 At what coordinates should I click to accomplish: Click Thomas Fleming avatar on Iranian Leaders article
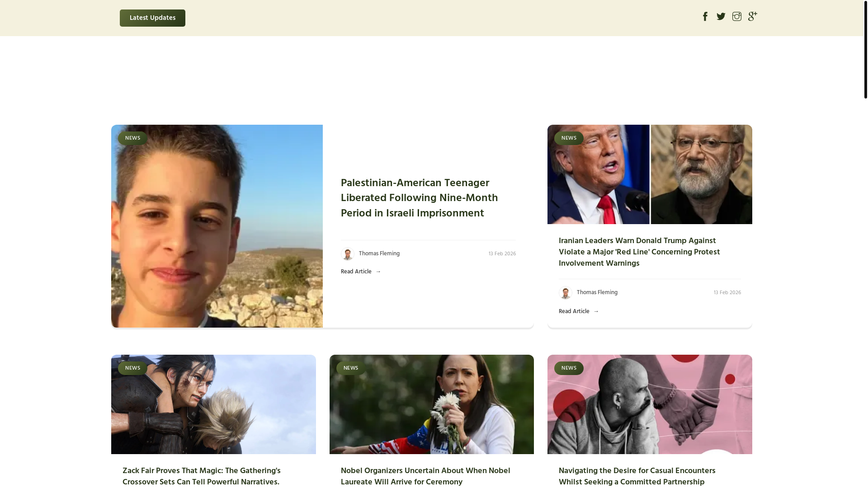click(x=565, y=293)
